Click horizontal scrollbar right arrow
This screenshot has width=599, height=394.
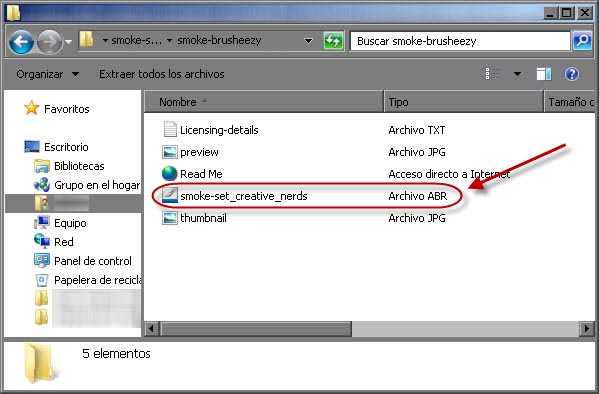click(587, 329)
